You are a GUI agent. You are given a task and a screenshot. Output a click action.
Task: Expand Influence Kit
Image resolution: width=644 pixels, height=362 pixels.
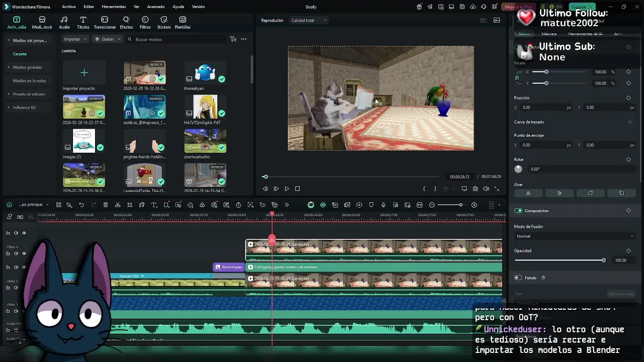pyautogui.click(x=9, y=108)
